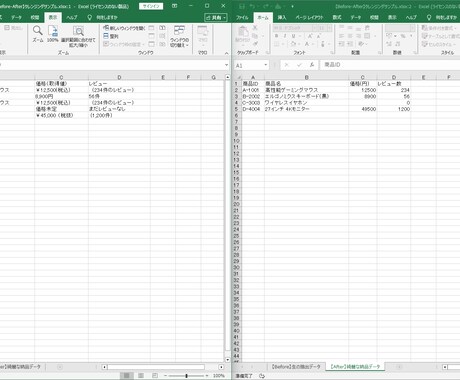
Task: Click the font color A button
Action: pyautogui.click(x=307, y=44)
